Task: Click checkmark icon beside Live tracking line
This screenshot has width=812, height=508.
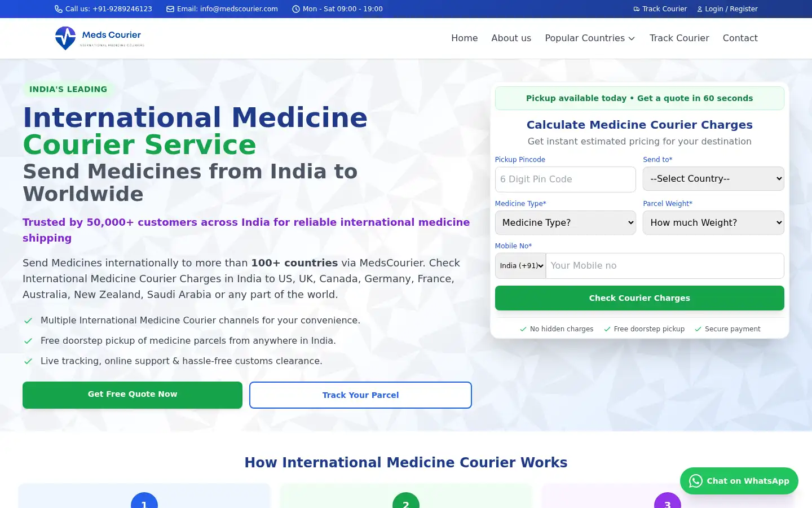Action: pos(28,361)
